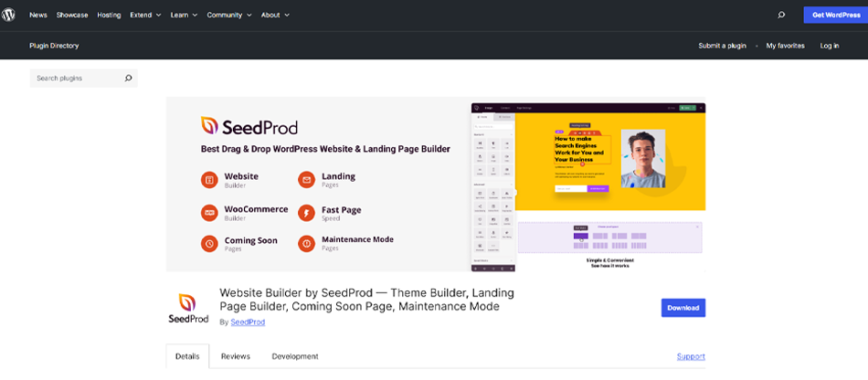The width and height of the screenshot is (868, 380).
Task: Open My favorites link
Action: pos(785,46)
